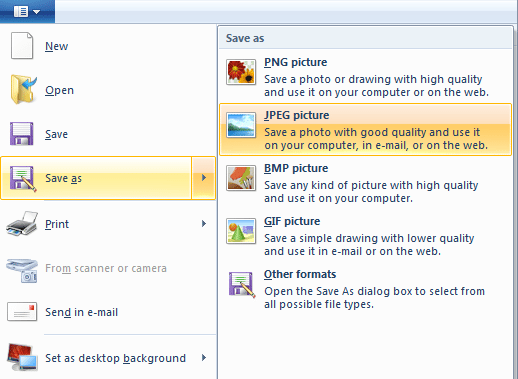Click the scanner and camera icon

[22, 270]
